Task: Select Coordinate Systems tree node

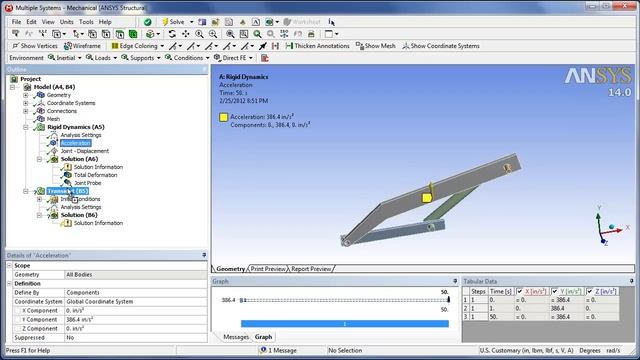Action: [x=71, y=103]
